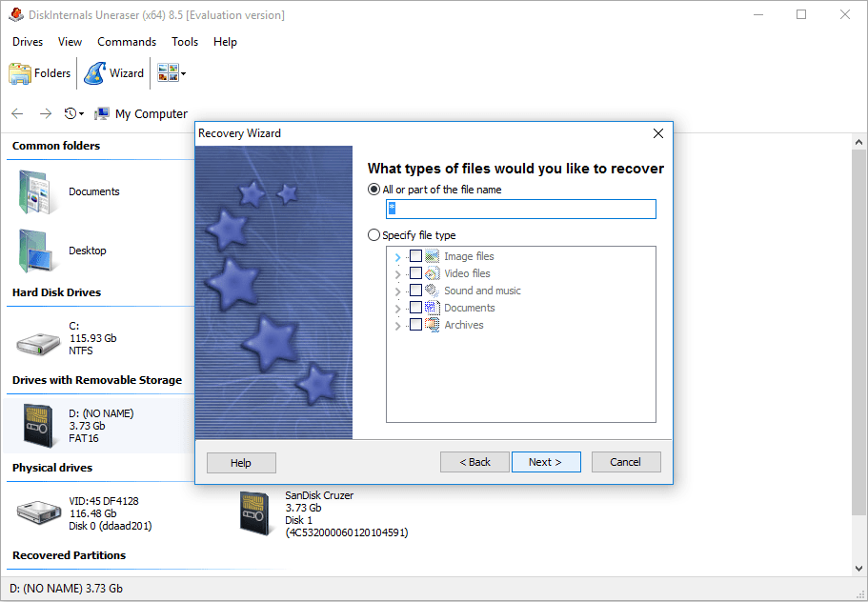Open the Tools menu
Viewport: 868px width, 602px height.
pos(185,42)
